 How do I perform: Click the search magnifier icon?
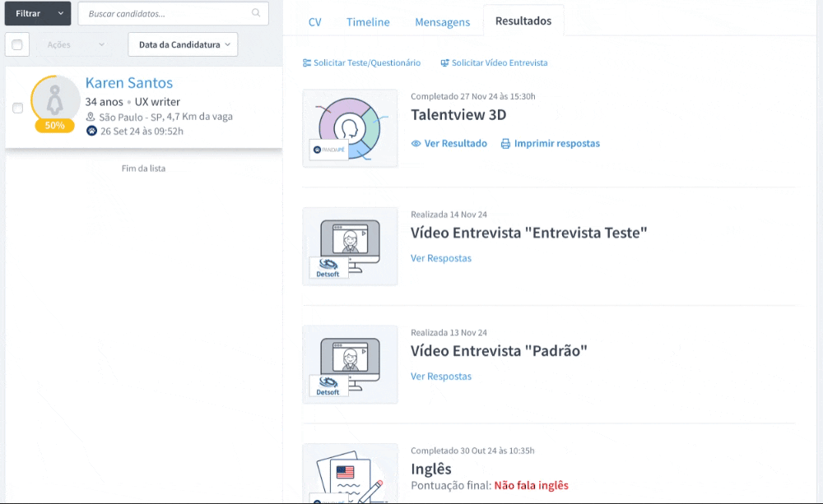click(257, 13)
